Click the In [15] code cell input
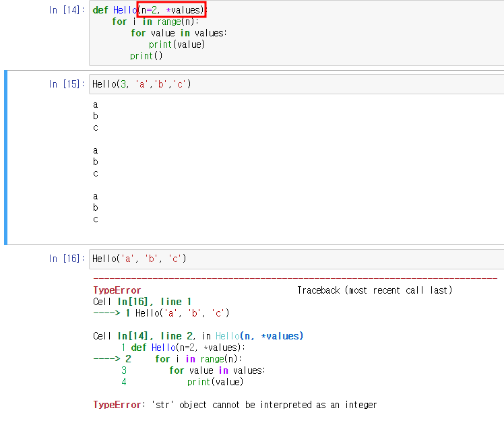 tap(296, 84)
